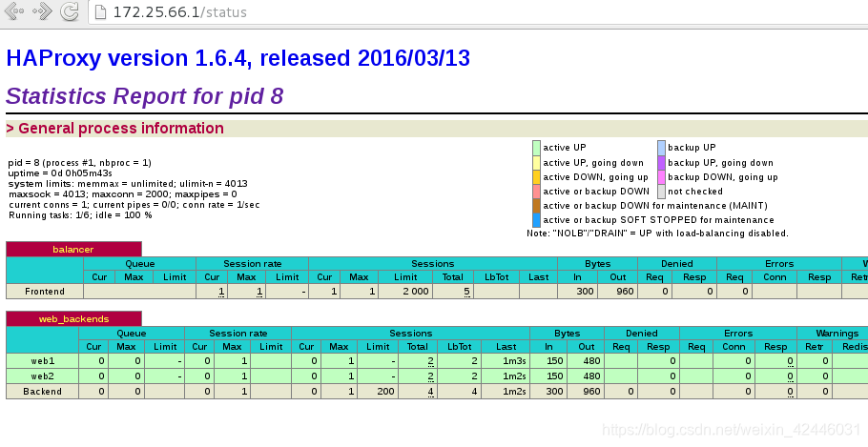Focus the address bar showing 172.25.66.1/status

point(478,12)
